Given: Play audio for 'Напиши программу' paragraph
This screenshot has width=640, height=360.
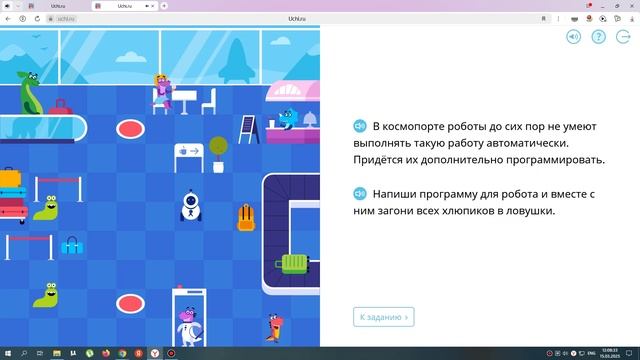Looking at the screenshot, I should (360, 193).
